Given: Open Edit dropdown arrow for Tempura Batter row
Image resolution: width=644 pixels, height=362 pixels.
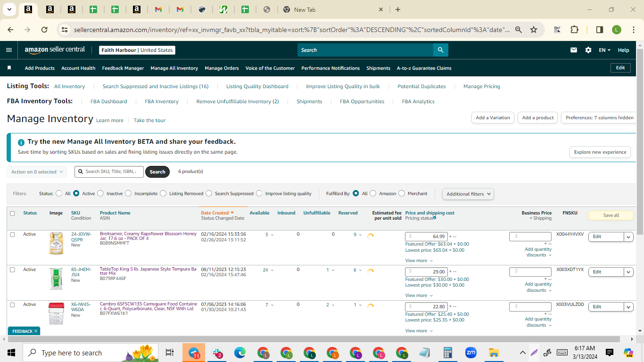Looking at the screenshot, I should [x=628, y=272].
